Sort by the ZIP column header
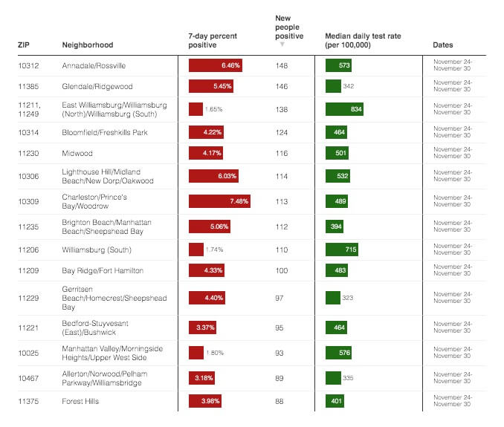504x427 pixels. pos(24,45)
